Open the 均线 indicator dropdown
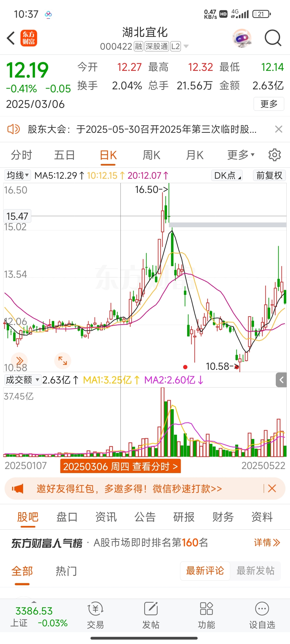The height and width of the screenshot is (644, 290). pos(17,175)
